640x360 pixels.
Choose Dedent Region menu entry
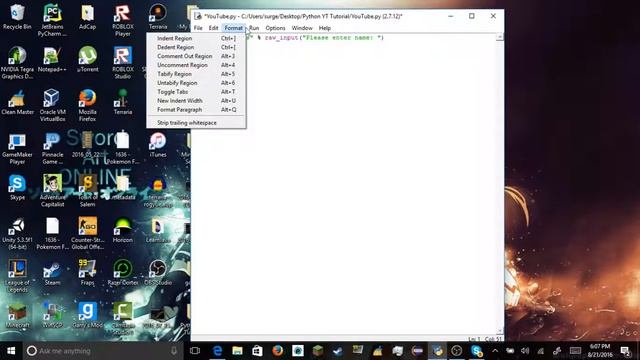[x=196, y=47]
